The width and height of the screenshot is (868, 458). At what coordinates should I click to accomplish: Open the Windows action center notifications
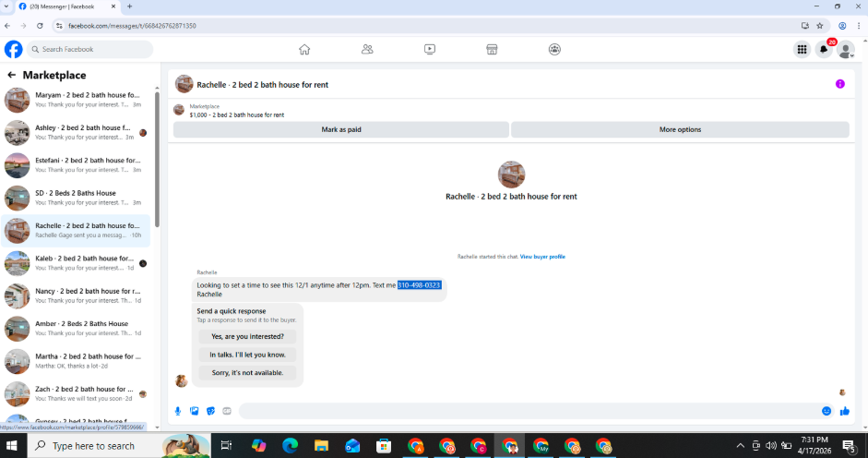pyautogui.click(x=850, y=446)
